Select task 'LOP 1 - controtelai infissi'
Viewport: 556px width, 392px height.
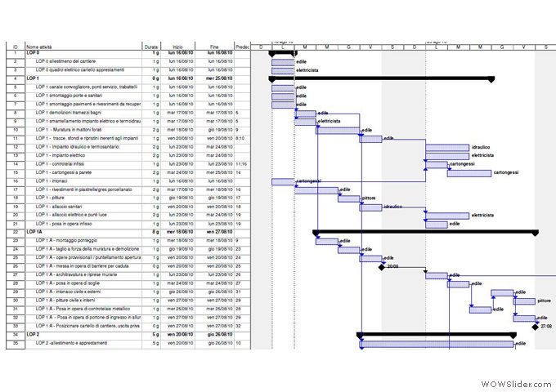tap(60, 164)
